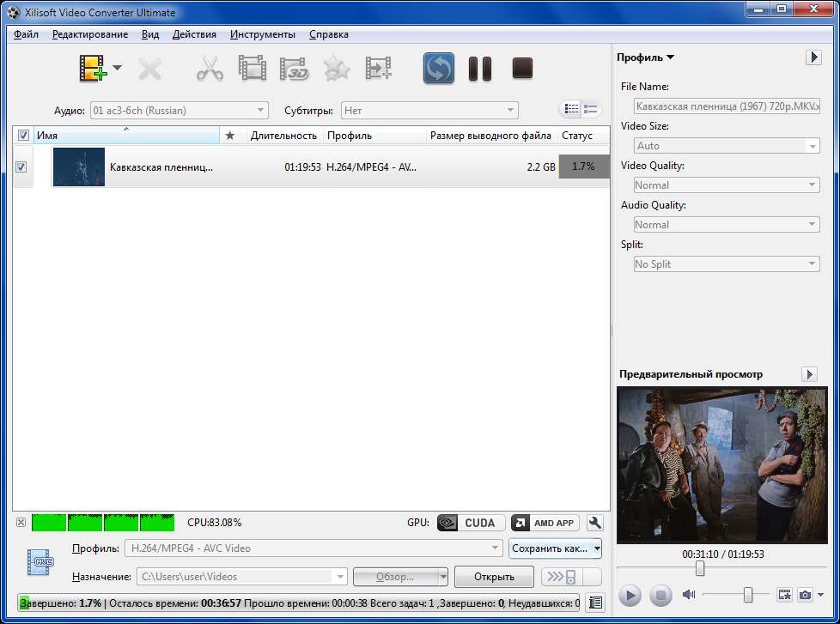Viewport: 840px width, 624px height.
Task: Click the bottom Завершено progress bar
Action: (x=298, y=603)
